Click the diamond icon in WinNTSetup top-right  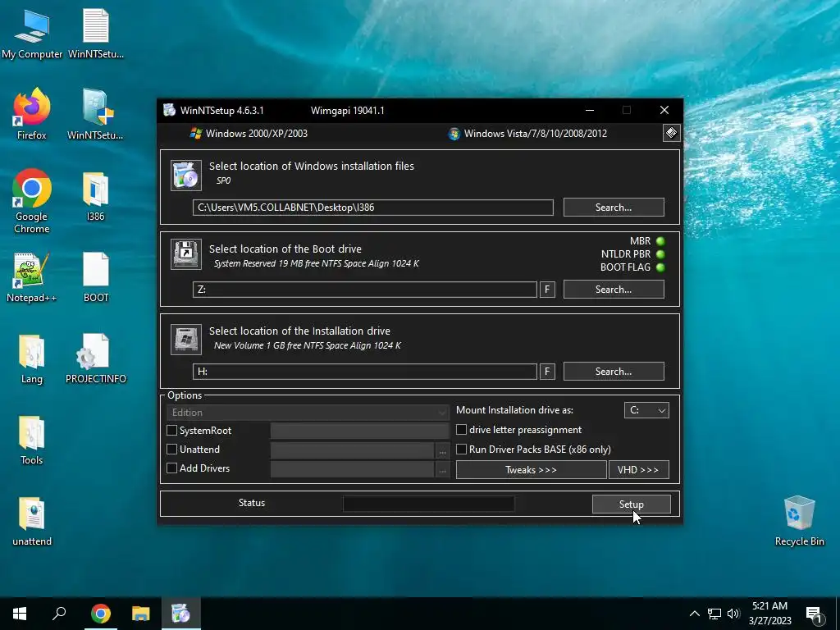click(671, 133)
